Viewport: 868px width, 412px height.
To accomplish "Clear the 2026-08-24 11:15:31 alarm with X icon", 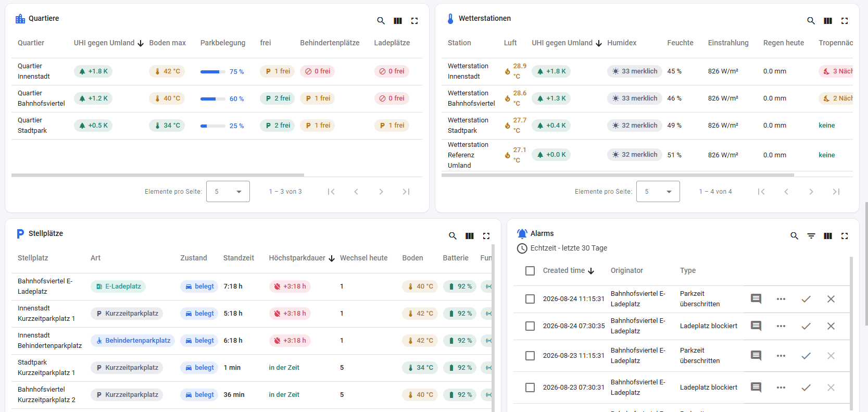I will 831,299.
